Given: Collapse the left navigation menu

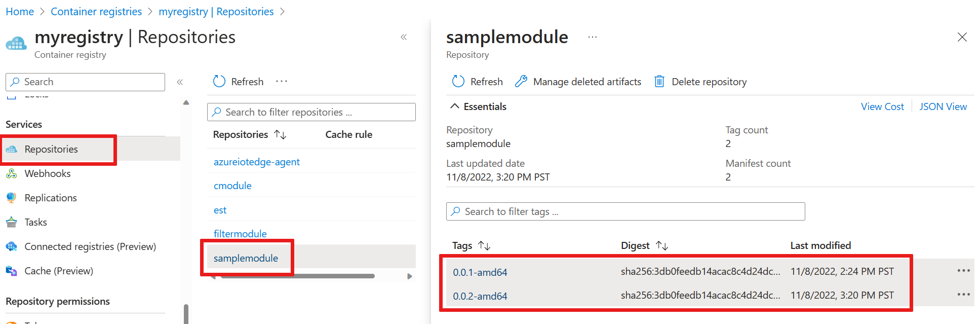Looking at the screenshot, I should click(180, 82).
